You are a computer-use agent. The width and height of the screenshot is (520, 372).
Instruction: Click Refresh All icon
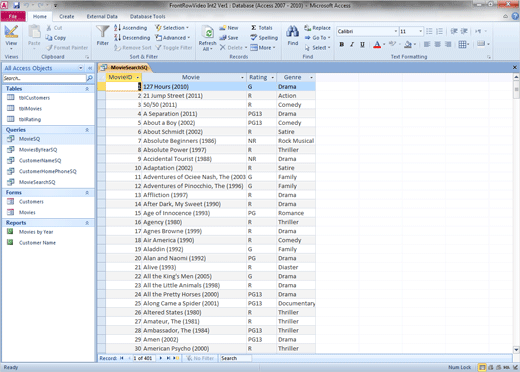tap(208, 33)
